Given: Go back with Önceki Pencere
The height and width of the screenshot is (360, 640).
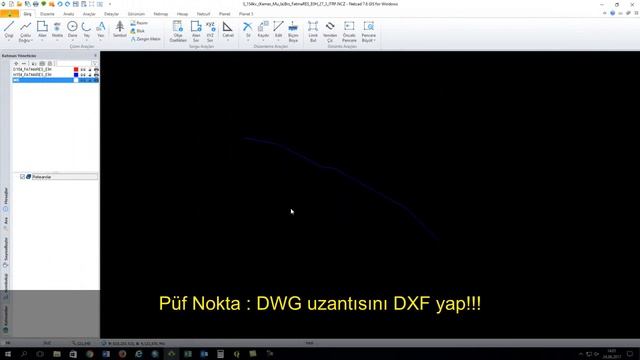Looking at the screenshot, I should tap(349, 31).
